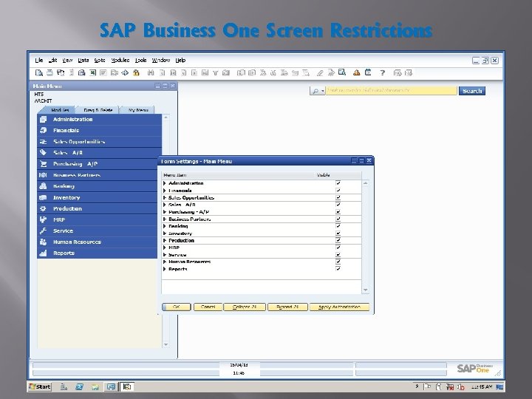Click the Apply Authorization button
This screenshot has width=532, height=399.
click(x=339, y=307)
